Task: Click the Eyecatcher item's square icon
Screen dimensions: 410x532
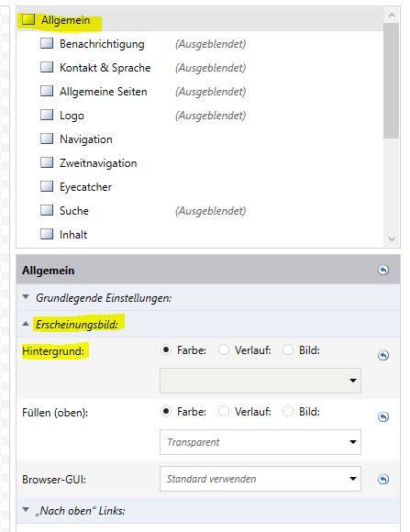Action: (47, 186)
